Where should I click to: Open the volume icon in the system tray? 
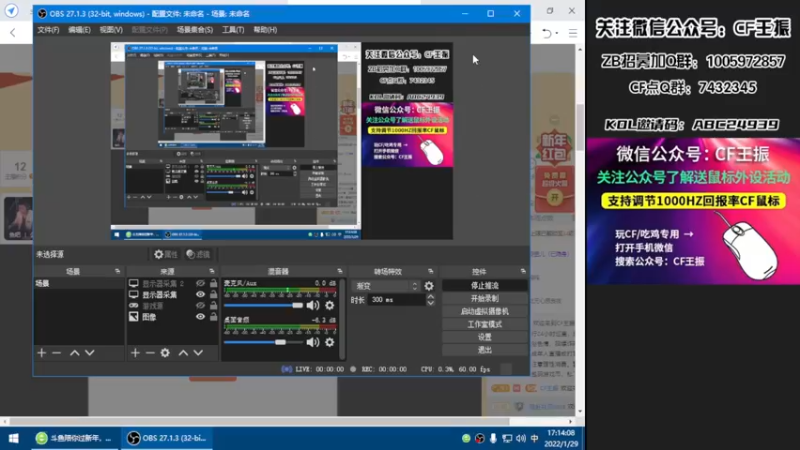[520, 438]
